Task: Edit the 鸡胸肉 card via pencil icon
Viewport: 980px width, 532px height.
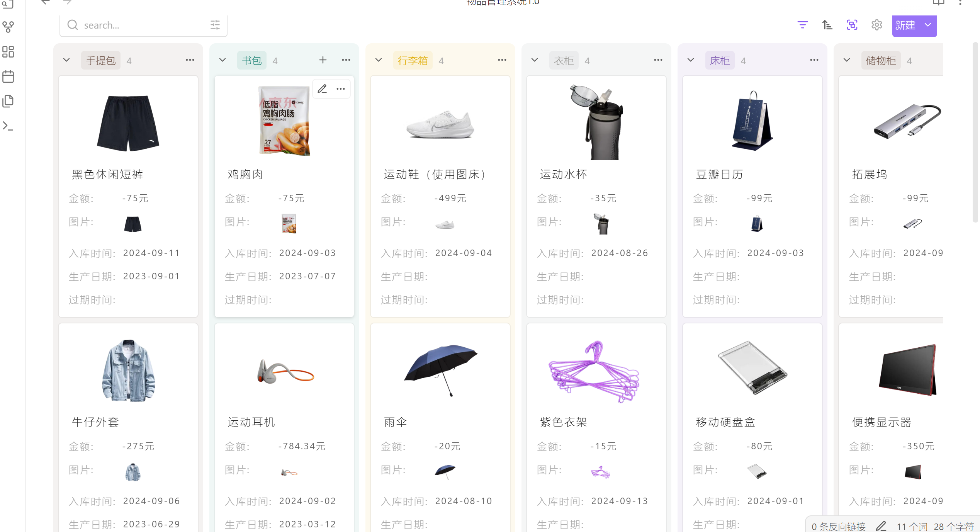Action: [322, 88]
